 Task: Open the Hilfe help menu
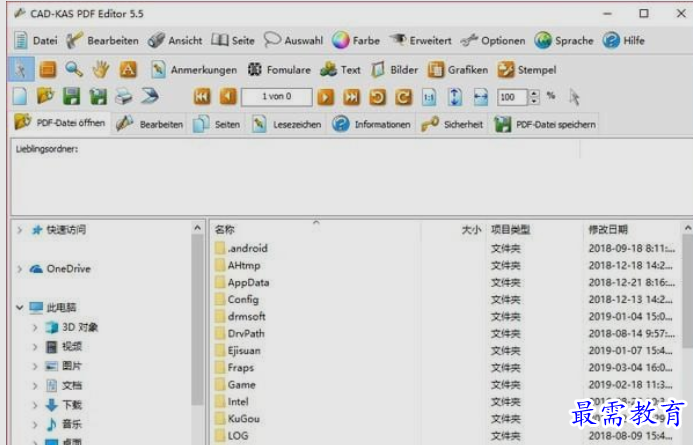pos(624,41)
